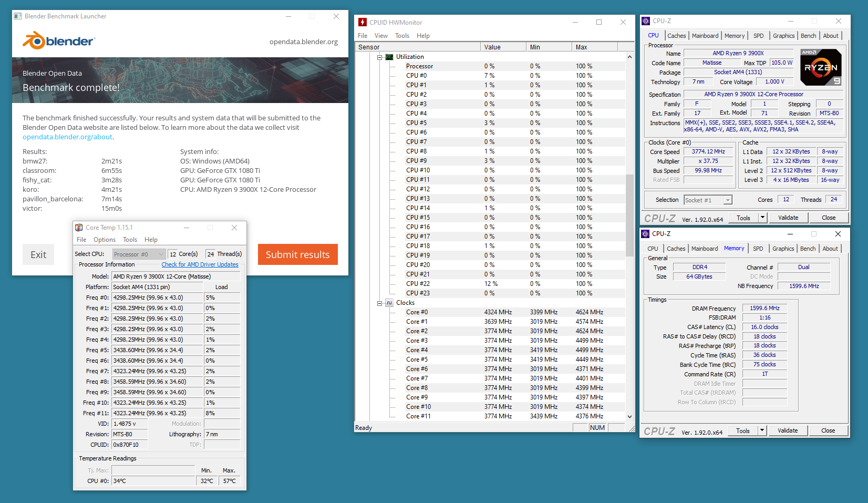Click the Max column header in HWMonitor

click(x=595, y=47)
